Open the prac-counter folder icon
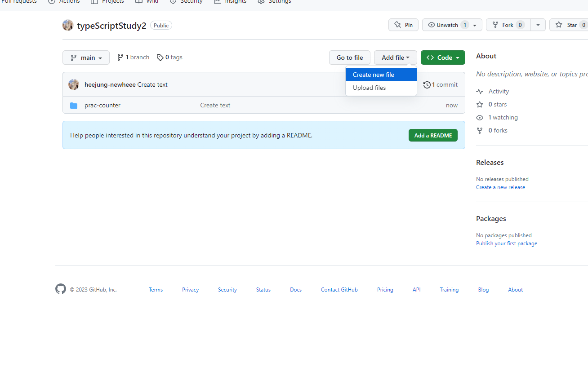 (74, 106)
